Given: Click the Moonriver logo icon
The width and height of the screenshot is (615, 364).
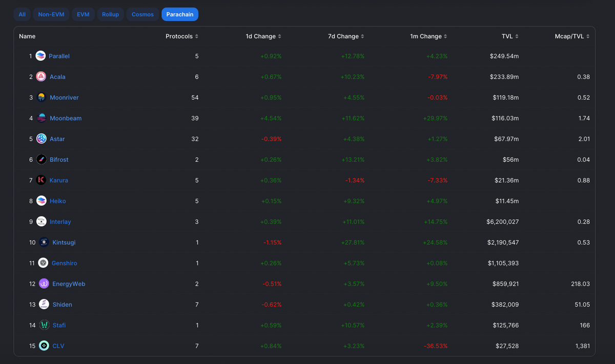Looking at the screenshot, I should click(x=42, y=98).
